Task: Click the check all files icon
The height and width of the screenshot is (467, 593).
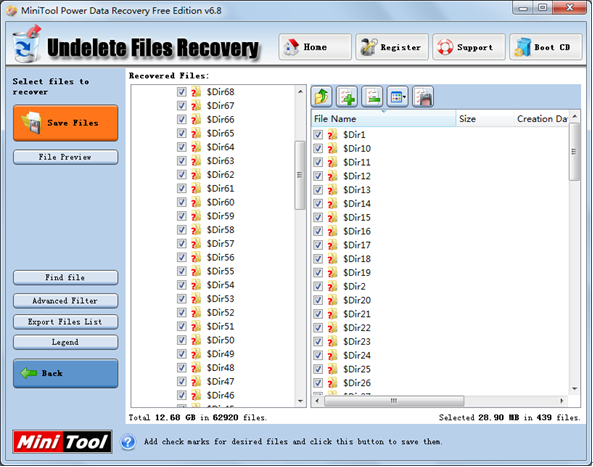Action: 347,97
